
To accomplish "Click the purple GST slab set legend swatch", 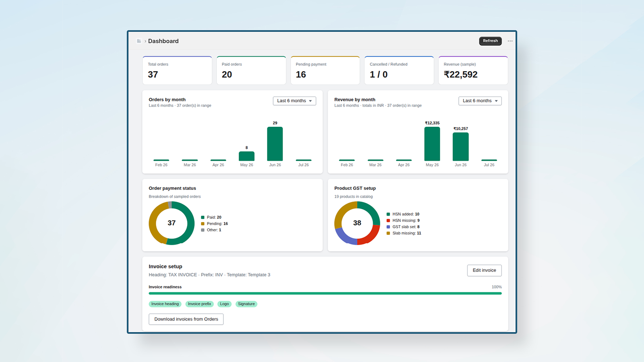I will coord(388,227).
